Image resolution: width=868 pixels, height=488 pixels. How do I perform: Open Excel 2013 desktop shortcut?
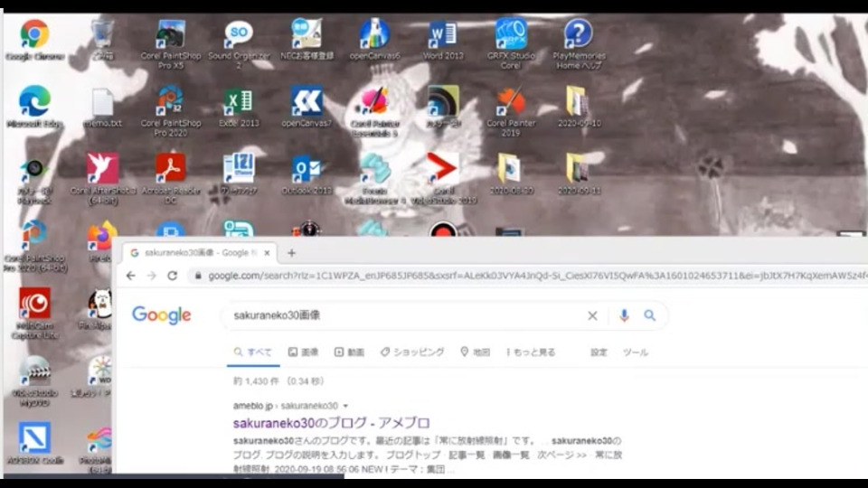(x=239, y=107)
